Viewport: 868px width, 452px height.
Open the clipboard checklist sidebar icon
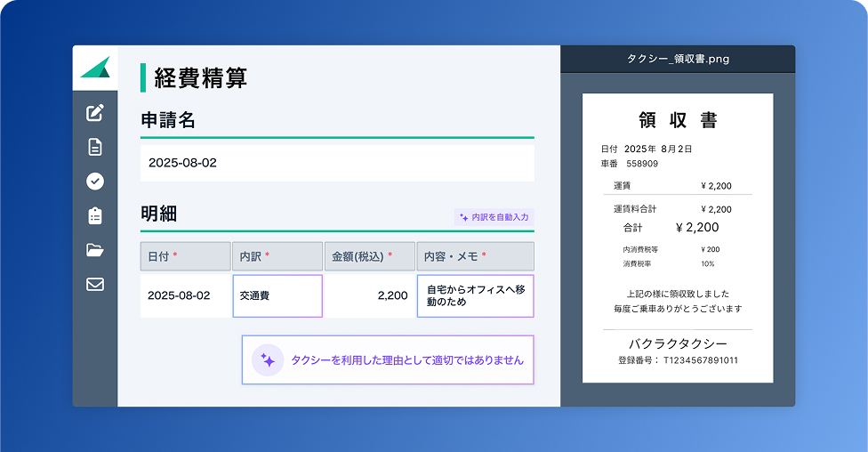coord(95,215)
